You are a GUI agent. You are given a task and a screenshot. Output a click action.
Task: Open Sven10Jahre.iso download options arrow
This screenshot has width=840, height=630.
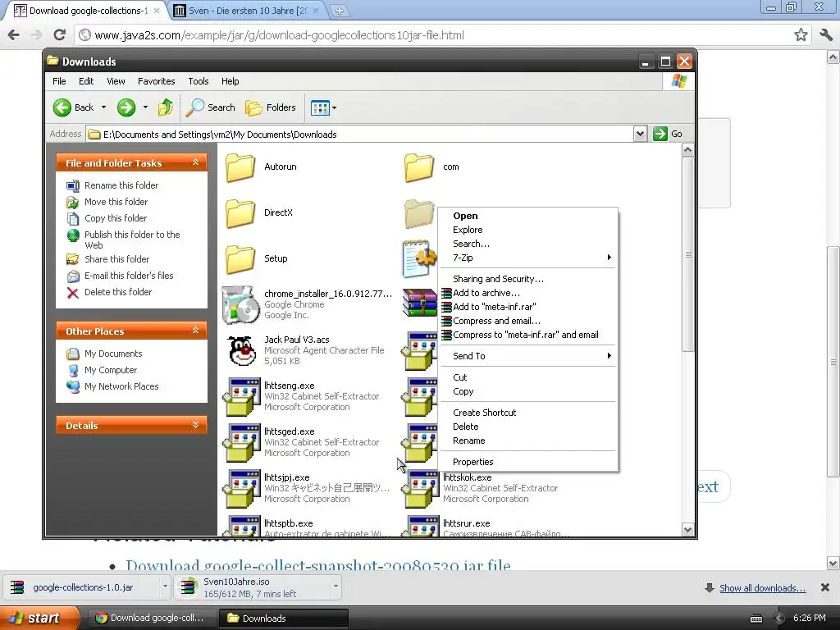pyautogui.click(x=336, y=587)
